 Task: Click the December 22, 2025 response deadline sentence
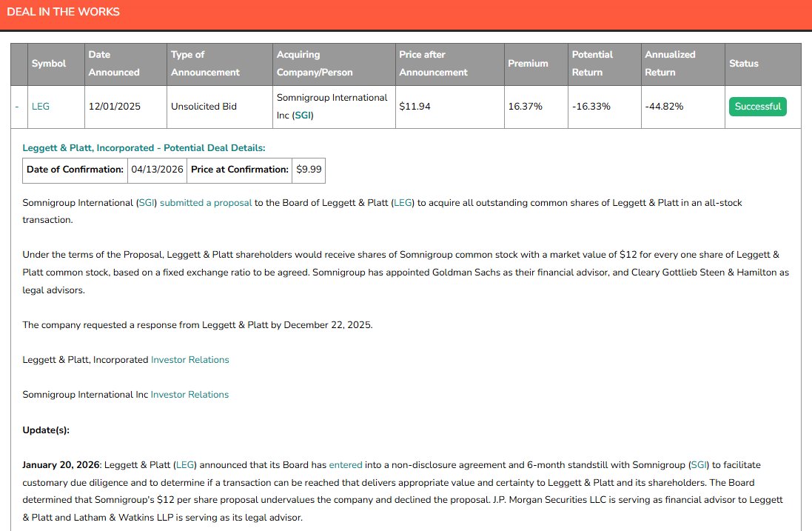point(198,325)
